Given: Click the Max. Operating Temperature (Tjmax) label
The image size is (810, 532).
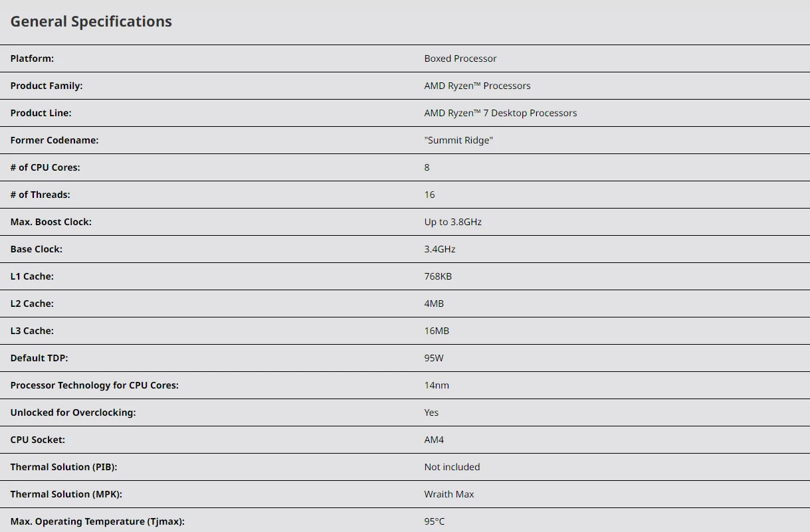Looking at the screenshot, I should point(98,521).
